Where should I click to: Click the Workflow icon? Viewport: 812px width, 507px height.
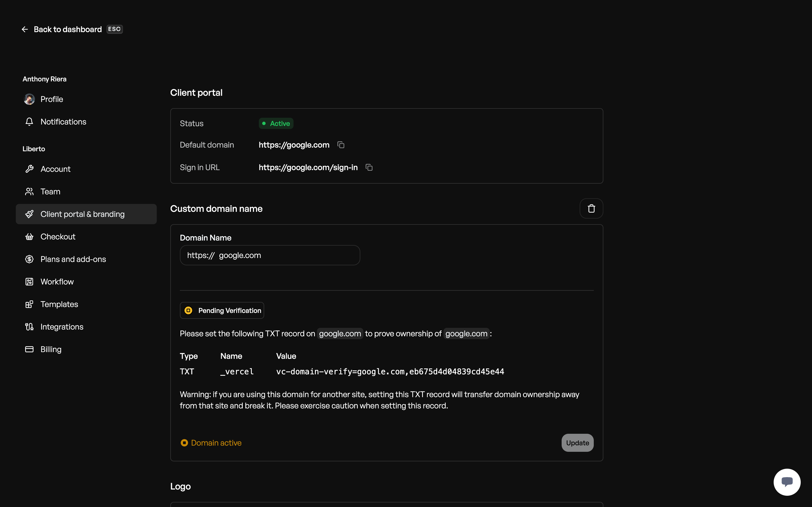[x=29, y=282]
